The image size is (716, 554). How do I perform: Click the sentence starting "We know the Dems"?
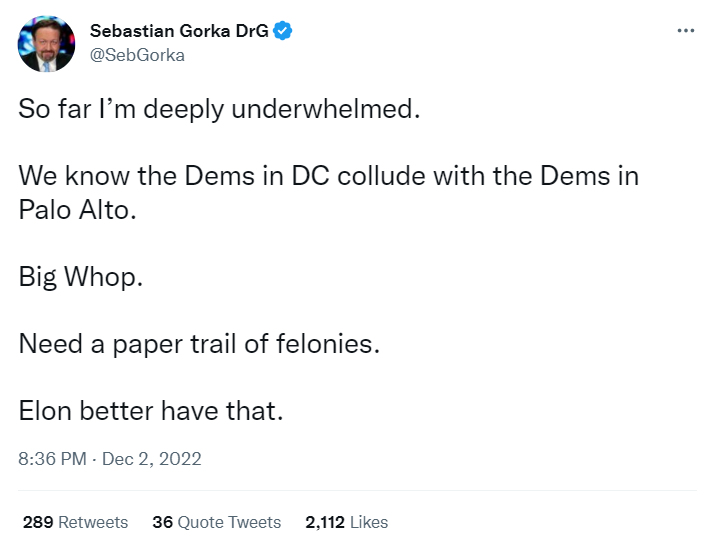pyautogui.click(x=328, y=176)
